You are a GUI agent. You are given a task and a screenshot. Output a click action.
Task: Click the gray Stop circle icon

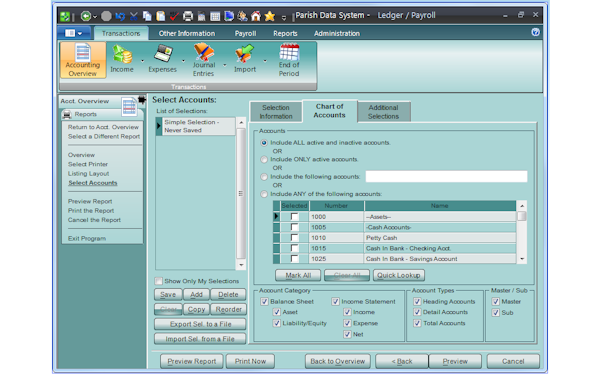pyautogui.click(x=106, y=16)
